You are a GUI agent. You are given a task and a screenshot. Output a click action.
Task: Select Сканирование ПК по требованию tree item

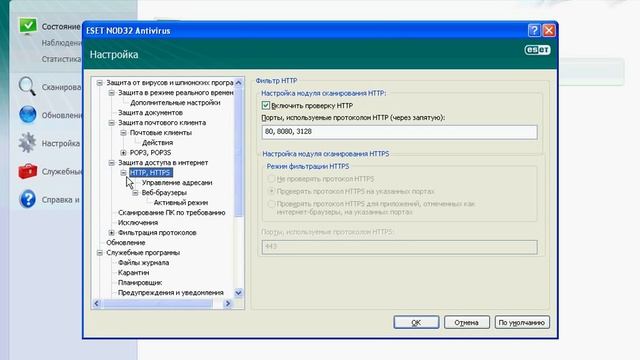click(171, 213)
